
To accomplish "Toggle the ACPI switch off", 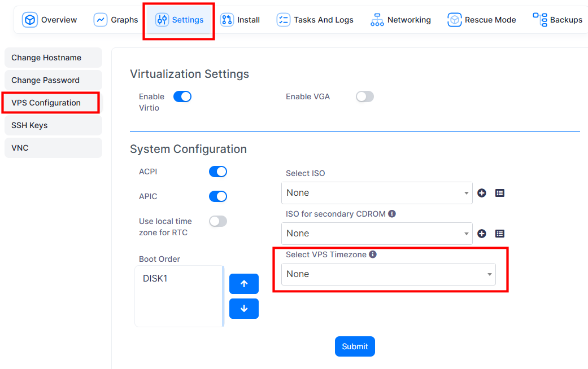I will coord(218,172).
